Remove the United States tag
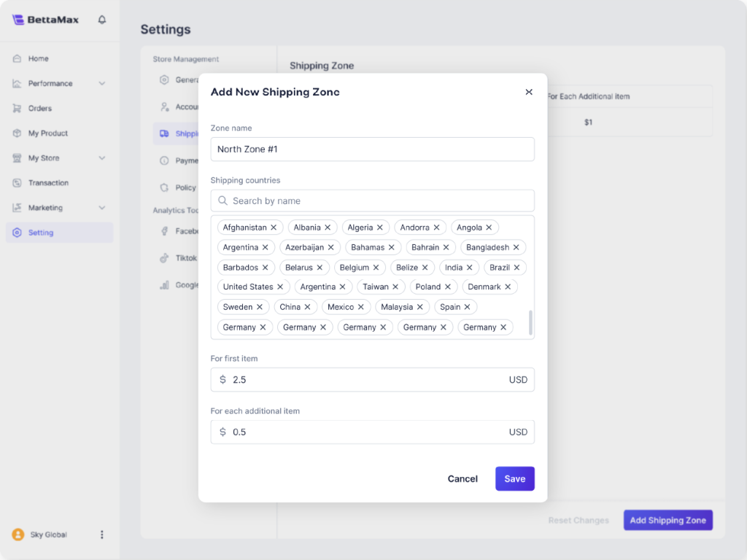 (x=280, y=287)
